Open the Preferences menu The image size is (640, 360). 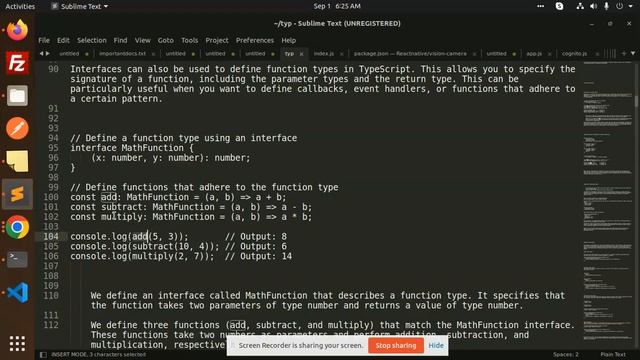coord(255,40)
